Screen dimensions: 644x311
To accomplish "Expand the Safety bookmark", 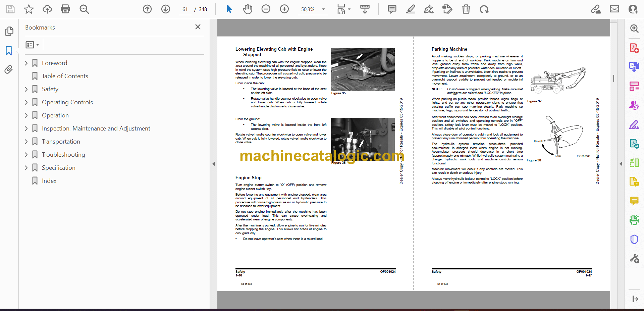I will (x=26, y=89).
